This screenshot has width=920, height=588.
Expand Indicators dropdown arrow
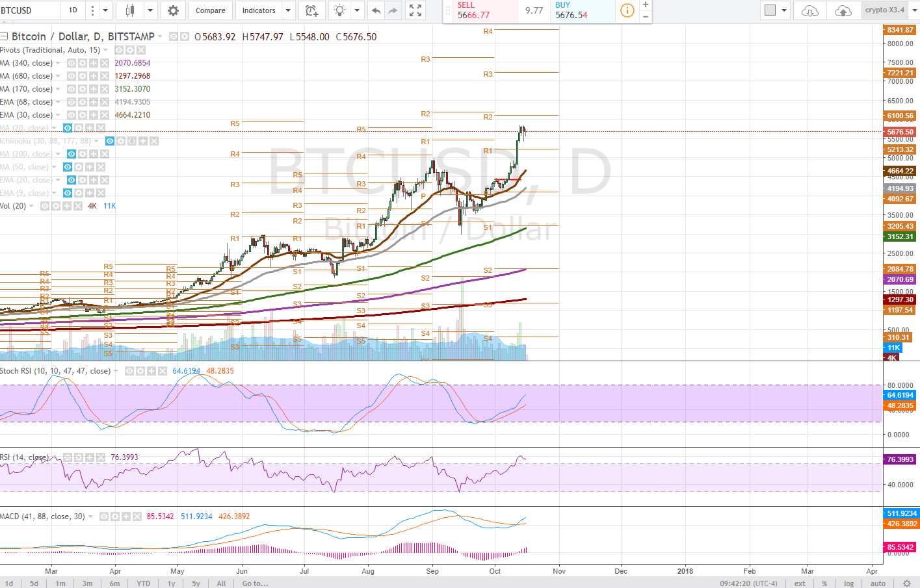(x=289, y=10)
